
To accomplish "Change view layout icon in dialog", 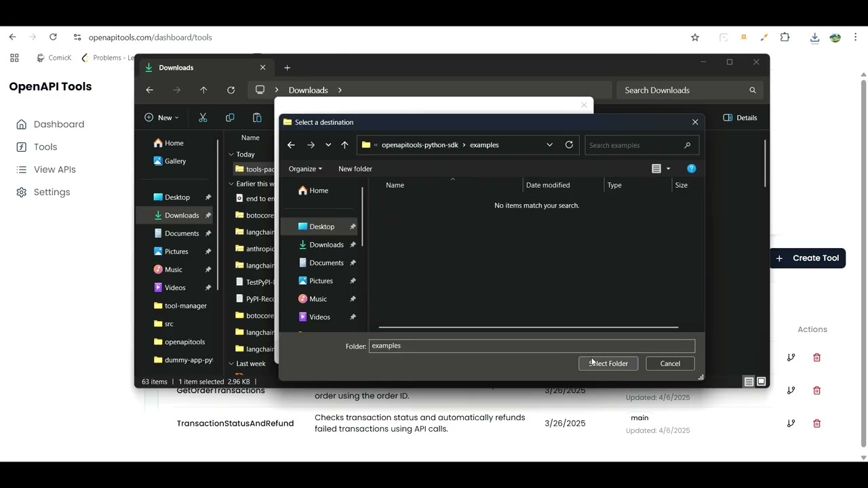I will (656, 169).
